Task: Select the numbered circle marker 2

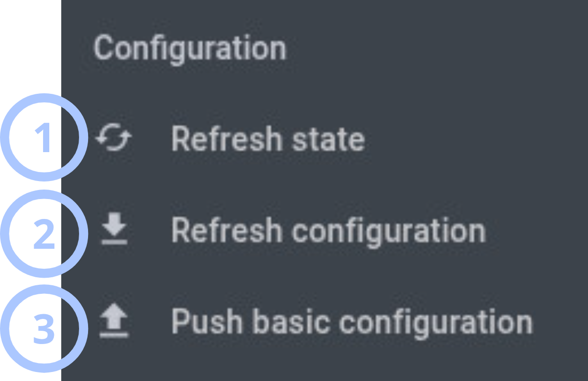Action: (44, 234)
